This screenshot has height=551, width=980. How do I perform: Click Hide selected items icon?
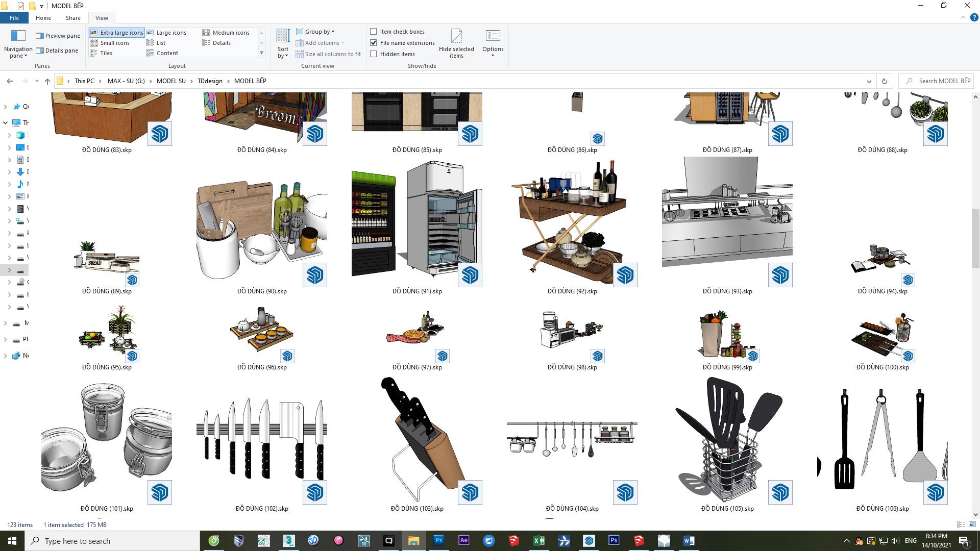pos(456,37)
